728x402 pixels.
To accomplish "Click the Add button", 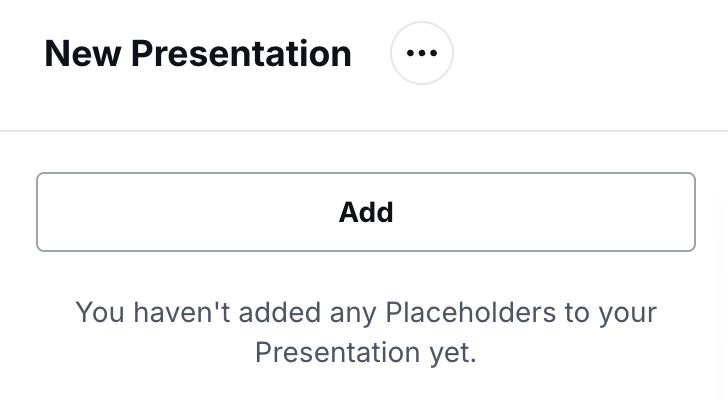I will coord(366,212).
